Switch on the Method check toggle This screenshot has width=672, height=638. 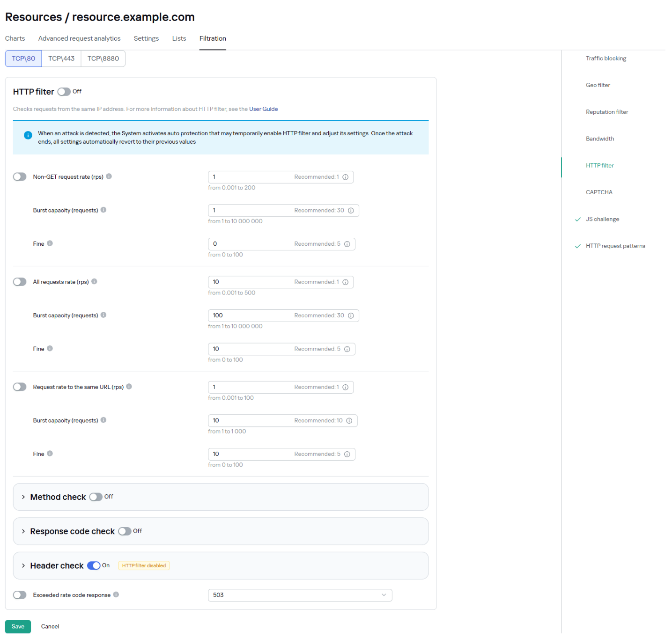96,497
